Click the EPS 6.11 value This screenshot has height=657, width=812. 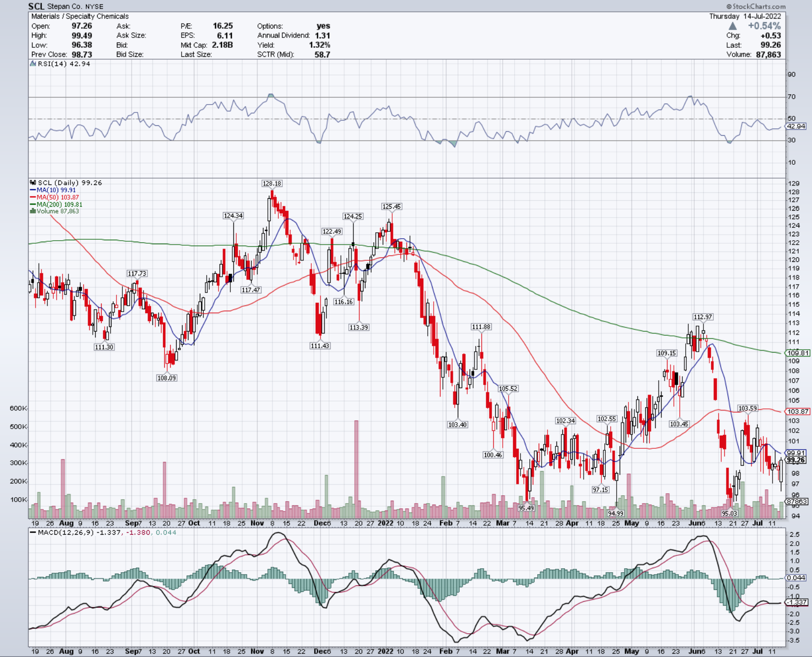click(x=225, y=36)
